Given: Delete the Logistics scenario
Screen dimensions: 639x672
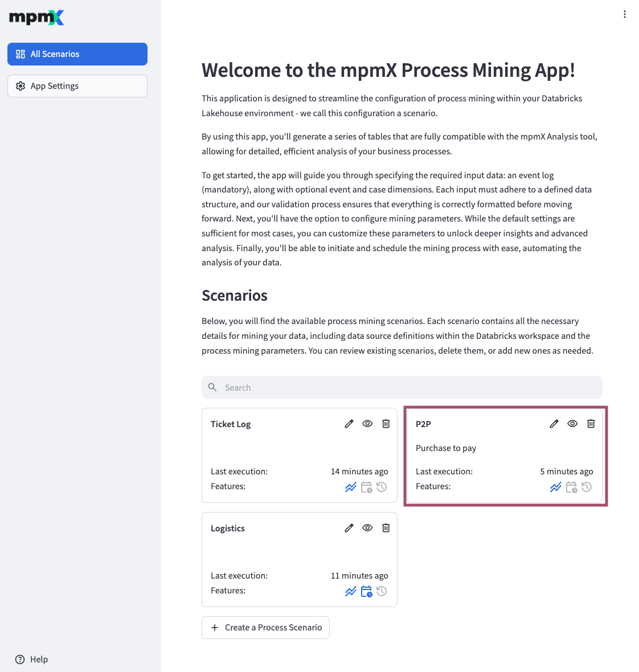Looking at the screenshot, I should click(x=386, y=528).
